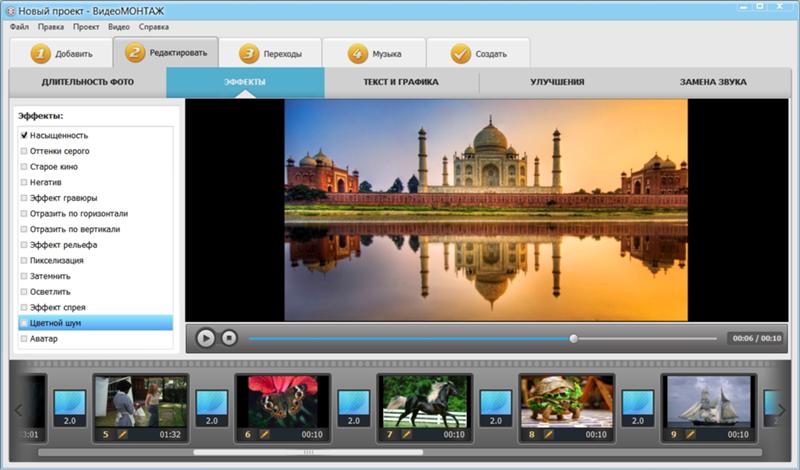Enable the Эффект гравюры checkbox
Image resolution: width=800 pixels, height=470 pixels.
[24, 198]
